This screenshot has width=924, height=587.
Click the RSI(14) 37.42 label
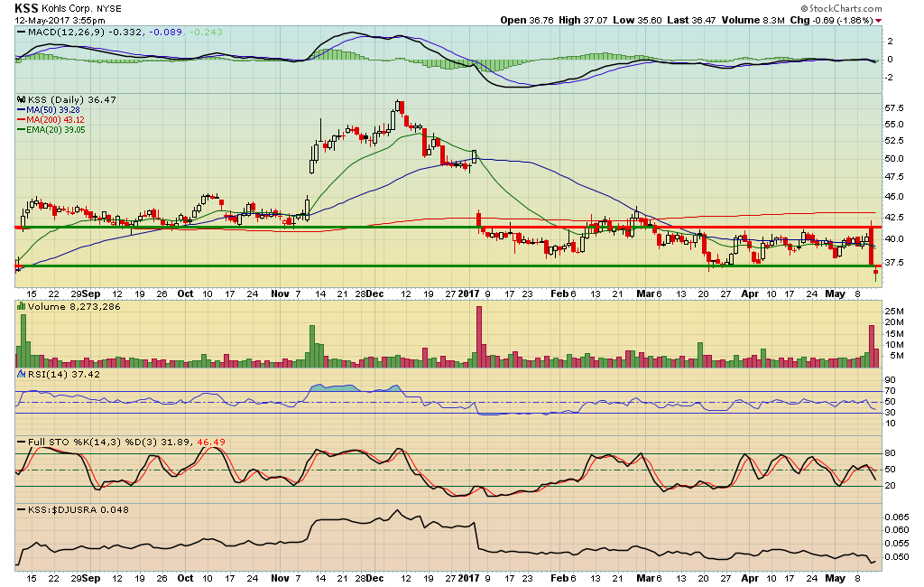(64, 374)
